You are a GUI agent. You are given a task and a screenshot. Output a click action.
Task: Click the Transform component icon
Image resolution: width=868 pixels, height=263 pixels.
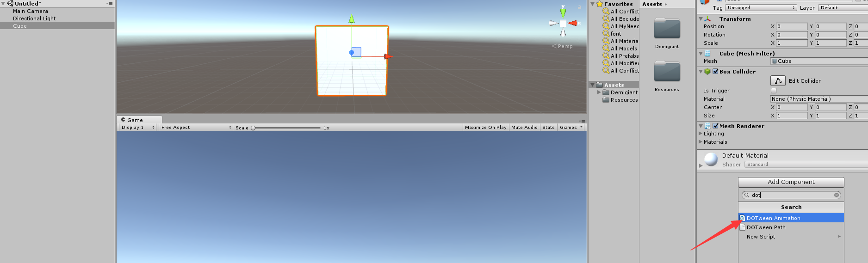point(707,19)
